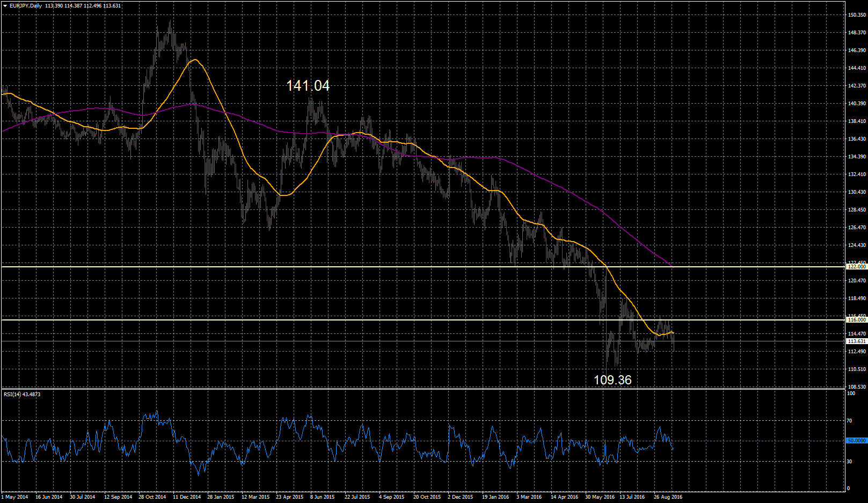Click the RSI scale value 100
Viewport: 868px width, 503px height.
click(851, 393)
